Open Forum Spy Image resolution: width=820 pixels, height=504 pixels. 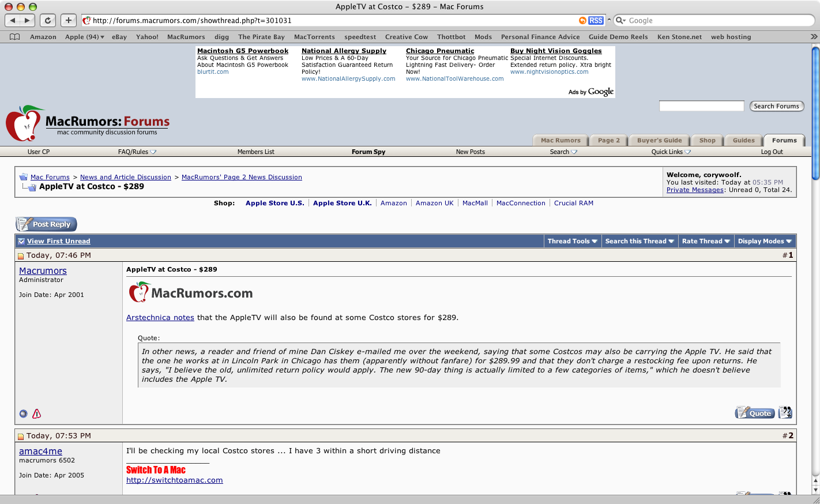click(368, 152)
